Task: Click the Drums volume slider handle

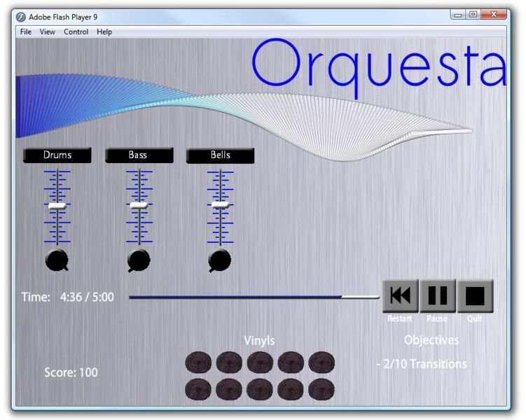Action: tap(57, 206)
